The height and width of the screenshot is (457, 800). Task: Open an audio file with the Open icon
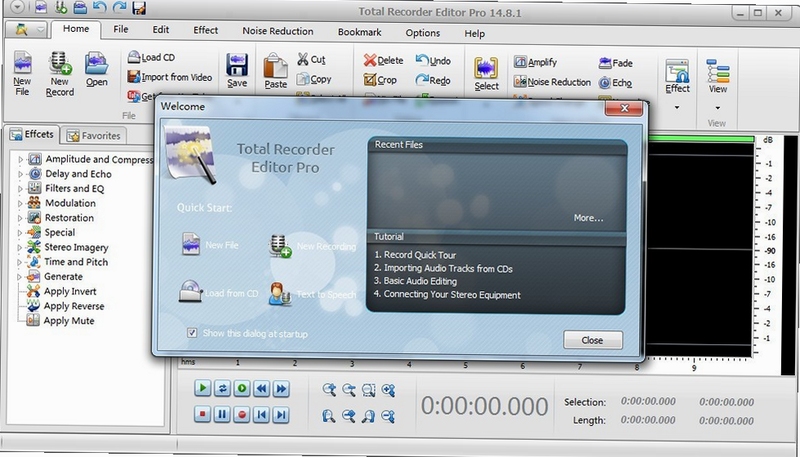coord(96,69)
